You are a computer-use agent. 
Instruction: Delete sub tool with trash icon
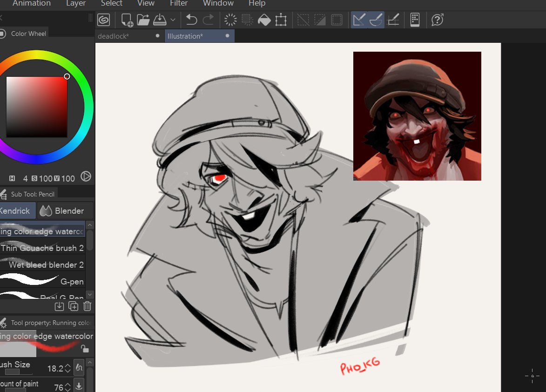click(87, 306)
